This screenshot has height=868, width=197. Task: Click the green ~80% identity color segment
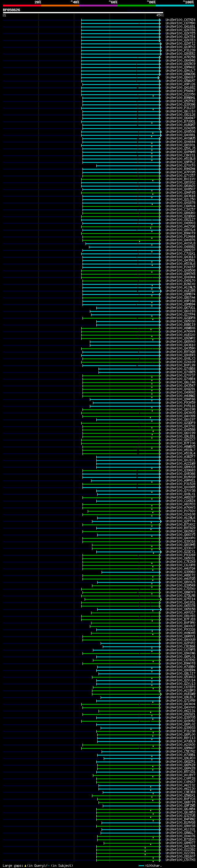click(137, 6)
